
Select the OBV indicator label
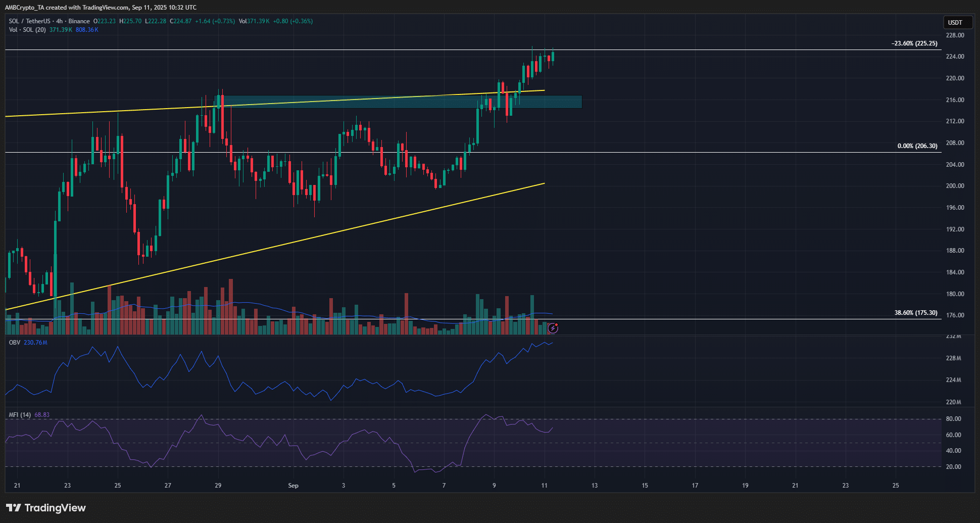click(x=15, y=343)
